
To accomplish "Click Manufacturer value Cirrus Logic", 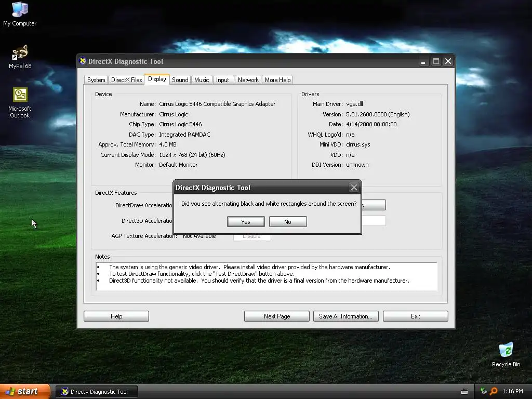I will pos(174,114).
